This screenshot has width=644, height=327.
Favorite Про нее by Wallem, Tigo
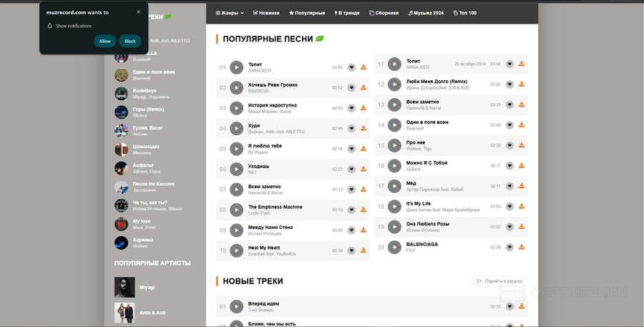point(509,145)
